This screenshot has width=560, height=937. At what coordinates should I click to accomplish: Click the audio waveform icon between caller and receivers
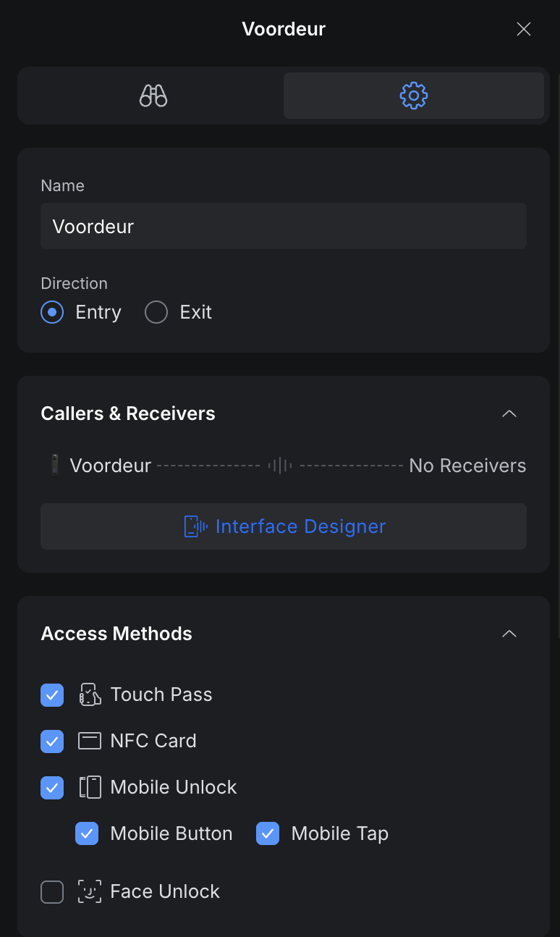click(x=280, y=466)
